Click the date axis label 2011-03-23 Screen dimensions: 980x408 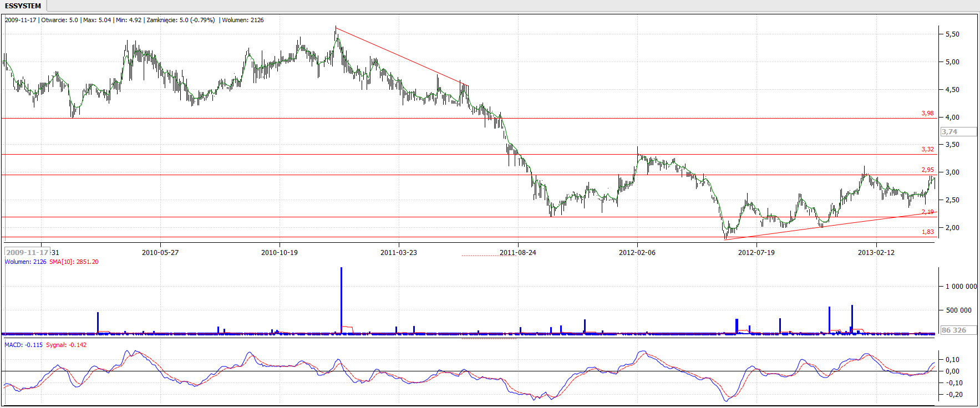click(399, 252)
